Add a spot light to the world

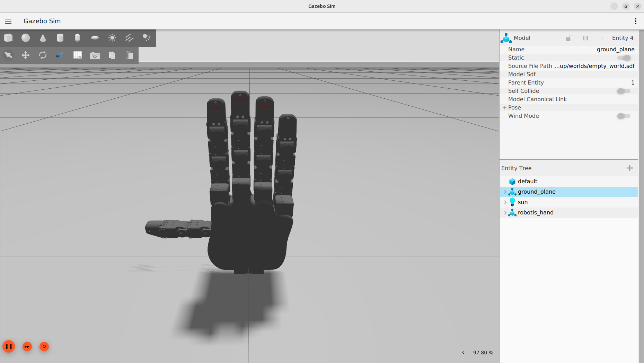(147, 38)
